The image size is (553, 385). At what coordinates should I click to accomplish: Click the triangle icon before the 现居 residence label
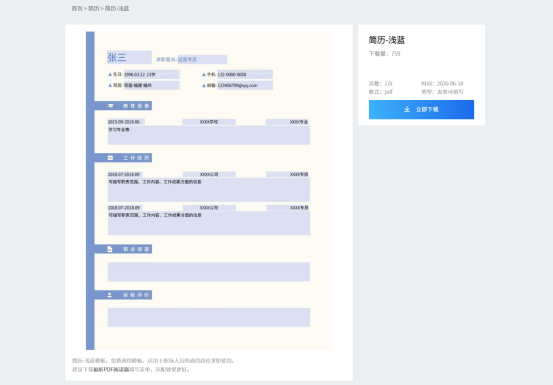[x=110, y=85]
